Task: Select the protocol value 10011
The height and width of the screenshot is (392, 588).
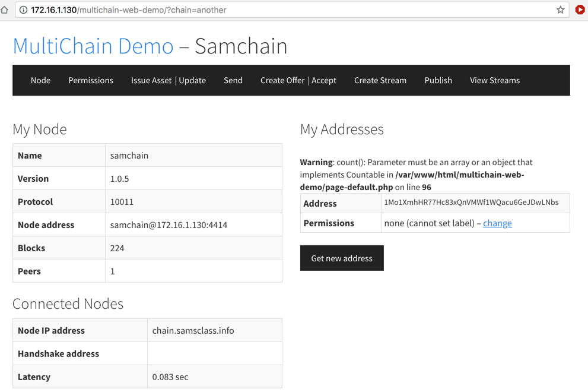Action: click(122, 202)
